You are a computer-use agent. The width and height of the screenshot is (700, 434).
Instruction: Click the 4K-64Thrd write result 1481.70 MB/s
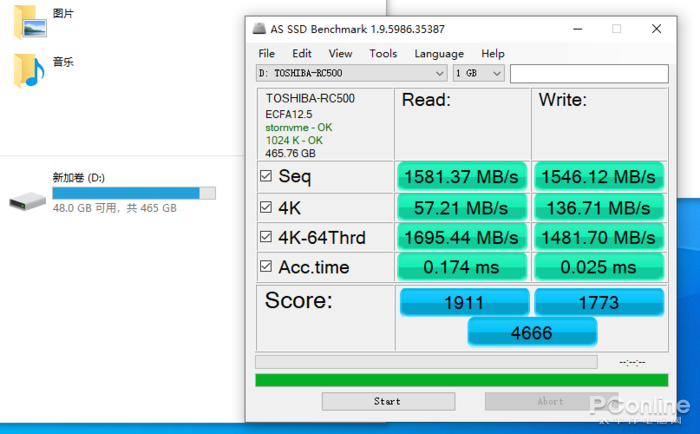click(x=599, y=237)
